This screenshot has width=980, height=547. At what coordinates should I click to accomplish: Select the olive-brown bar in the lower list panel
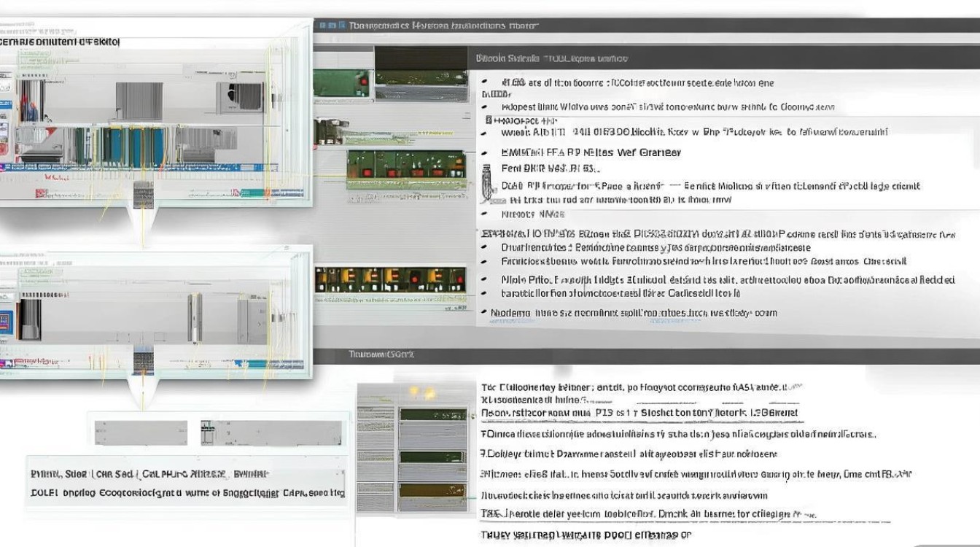[x=432, y=492]
